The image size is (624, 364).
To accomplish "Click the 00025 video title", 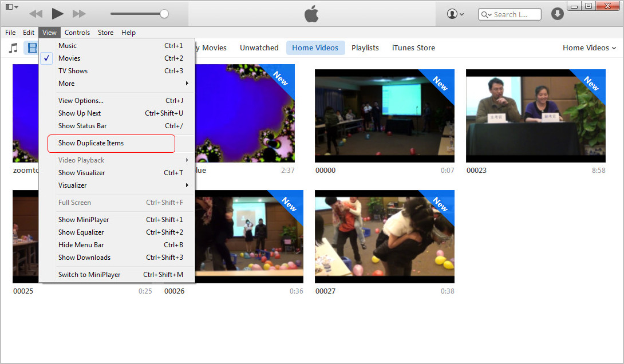I will pos(23,291).
